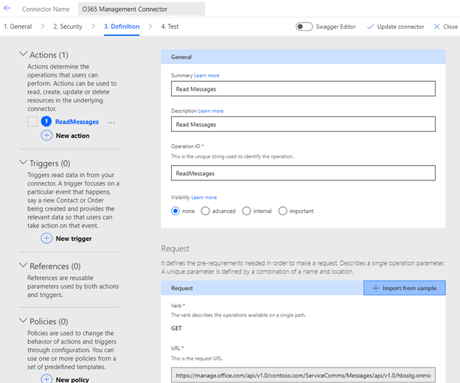
Task: Toggle the Swagger Editor switch
Action: (304, 27)
